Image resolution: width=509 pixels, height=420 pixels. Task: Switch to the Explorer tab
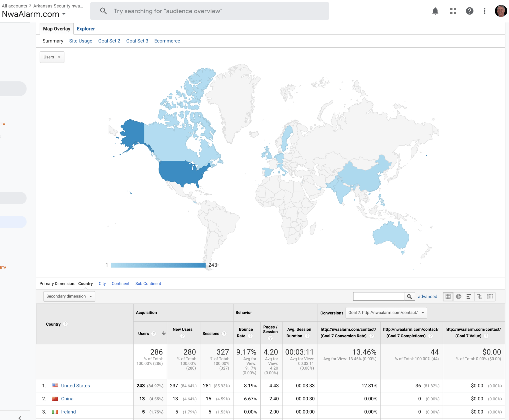86,29
